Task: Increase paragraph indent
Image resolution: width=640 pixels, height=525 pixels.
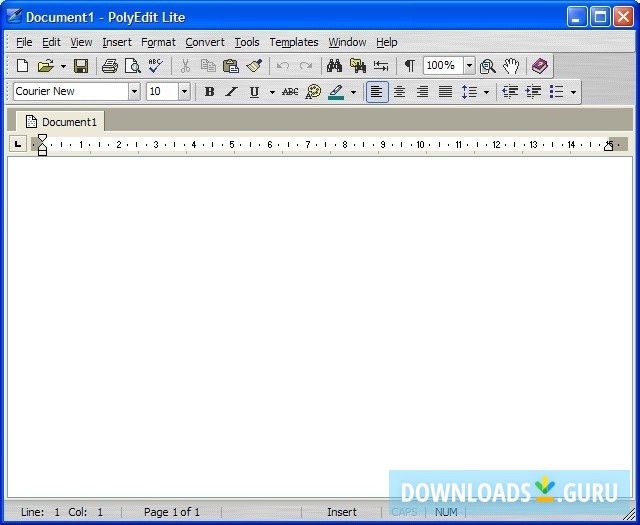Action: pyautogui.click(x=533, y=91)
